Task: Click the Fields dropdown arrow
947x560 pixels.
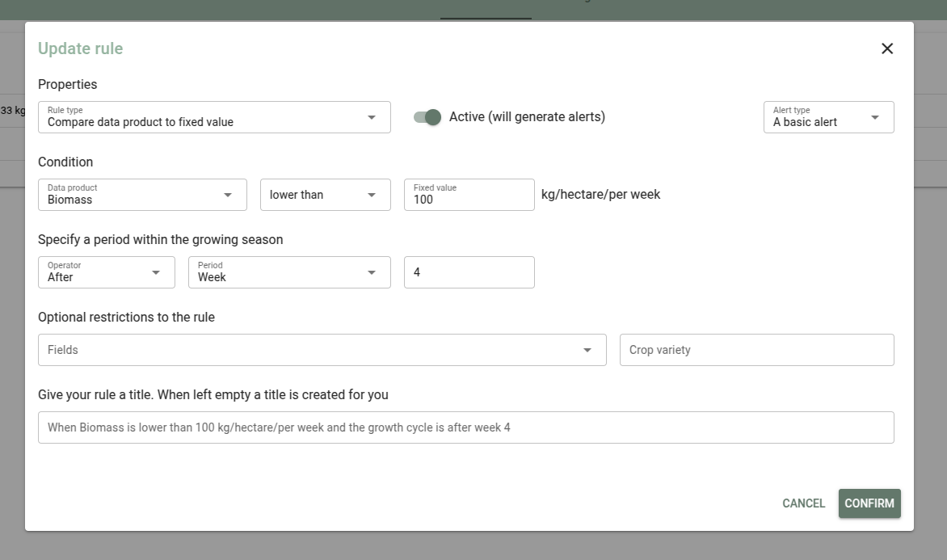Action: coord(587,350)
